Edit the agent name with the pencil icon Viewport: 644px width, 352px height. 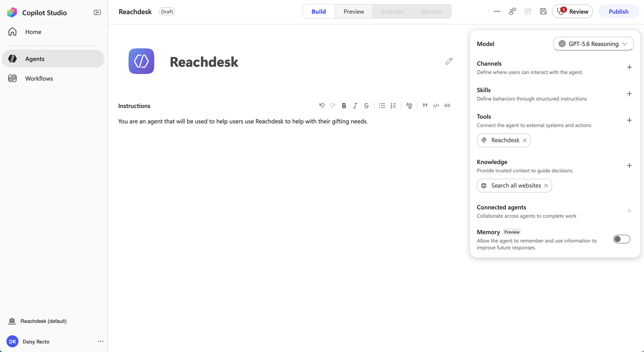click(x=449, y=61)
